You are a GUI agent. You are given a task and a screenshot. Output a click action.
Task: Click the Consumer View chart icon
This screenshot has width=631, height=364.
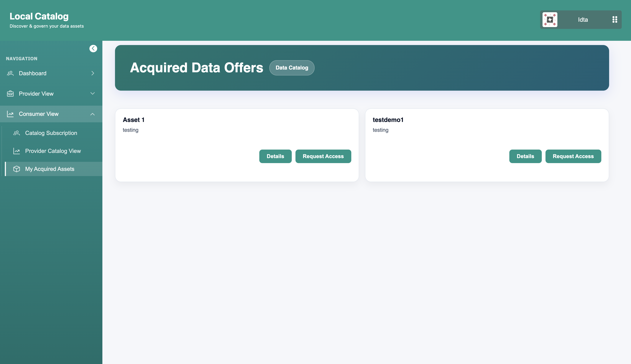(x=10, y=114)
